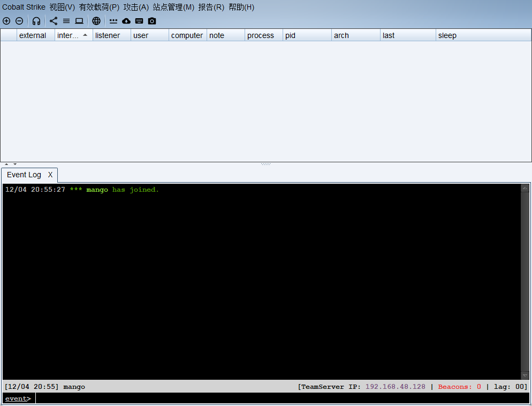Select the Event Log tab
This screenshot has width=532, height=406.
coord(24,175)
